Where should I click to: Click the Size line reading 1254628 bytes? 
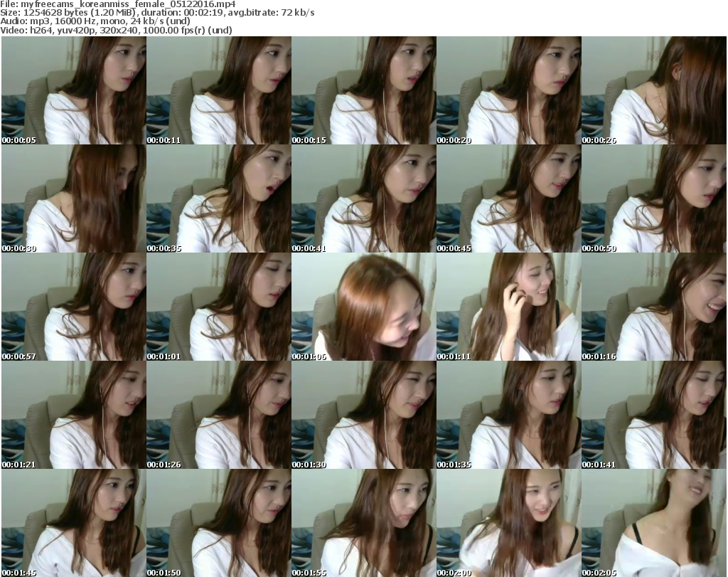point(157,13)
